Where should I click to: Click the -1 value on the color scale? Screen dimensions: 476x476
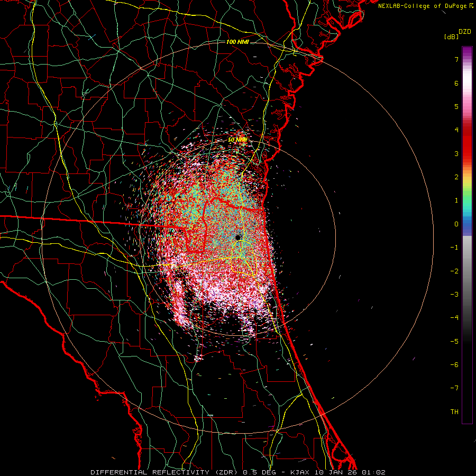click(x=454, y=248)
